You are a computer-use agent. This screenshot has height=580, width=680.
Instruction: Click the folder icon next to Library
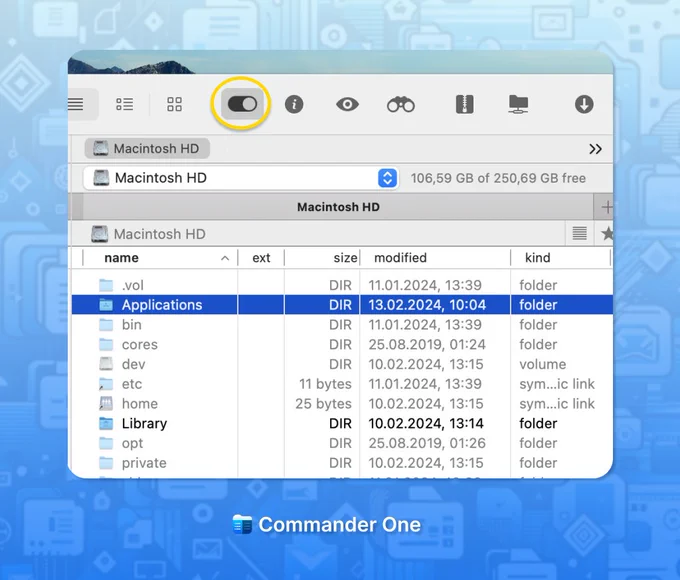106,423
